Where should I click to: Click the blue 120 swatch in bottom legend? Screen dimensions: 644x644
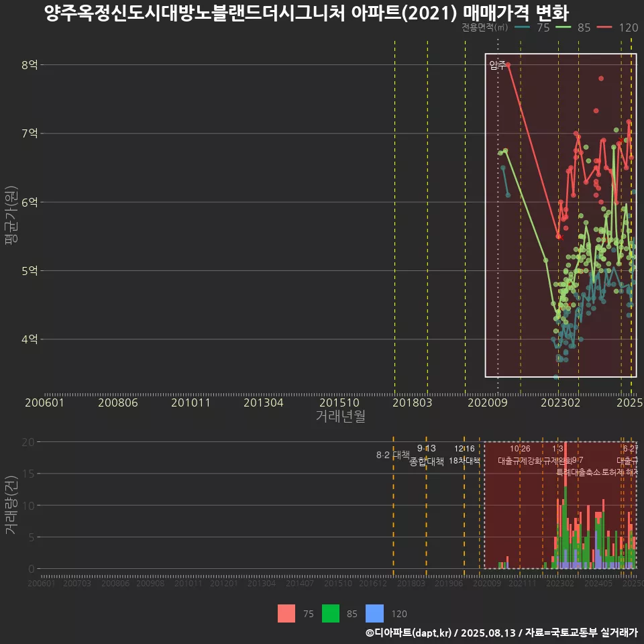tap(374, 614)
